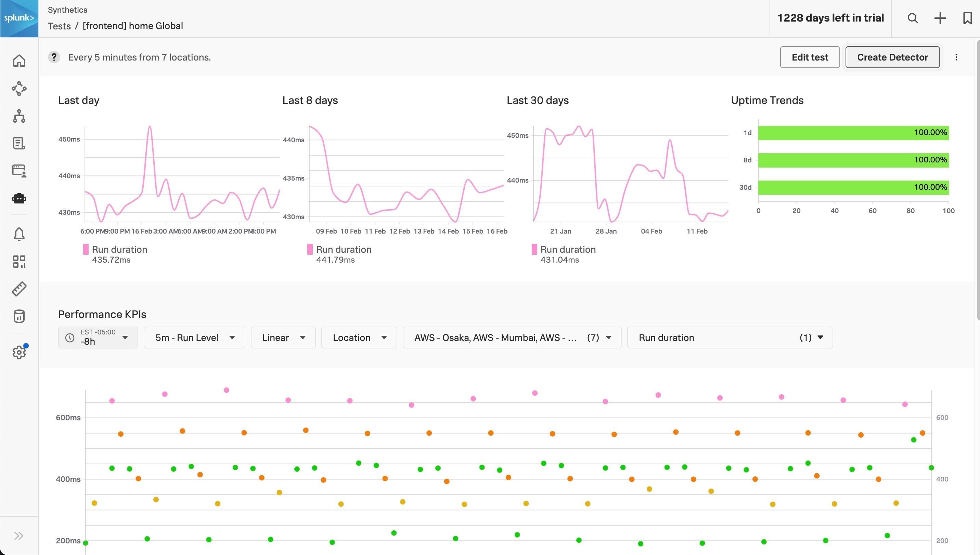Open the Infrastructure hierarchy icon in sidebar
Viewport: 980px width, 555px height.
[x=19, y=116]
